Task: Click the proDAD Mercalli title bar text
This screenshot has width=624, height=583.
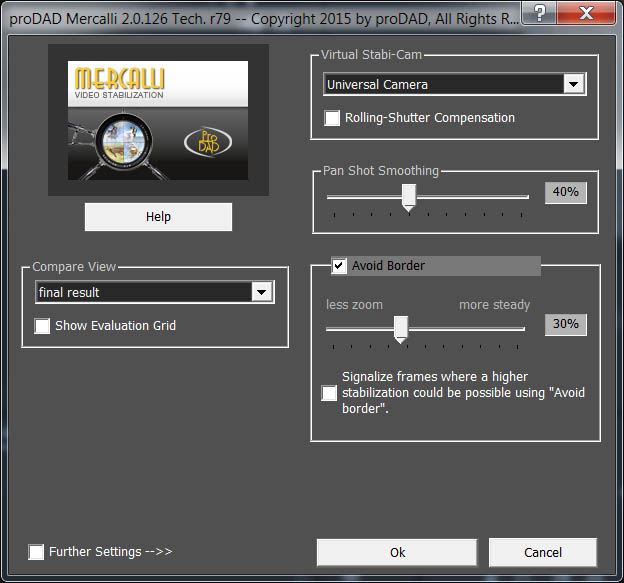Action: 264,19
